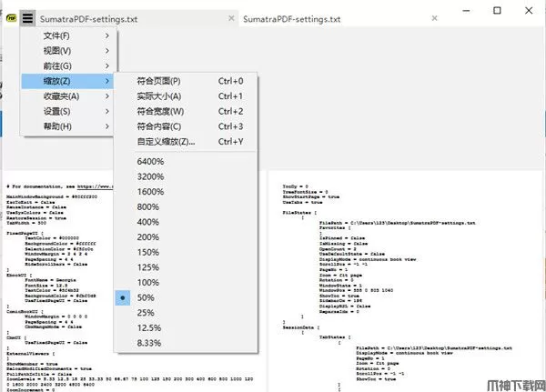Close the SumatraPDF window
Viewport: 546px width, 392px height.
(529, 11)
